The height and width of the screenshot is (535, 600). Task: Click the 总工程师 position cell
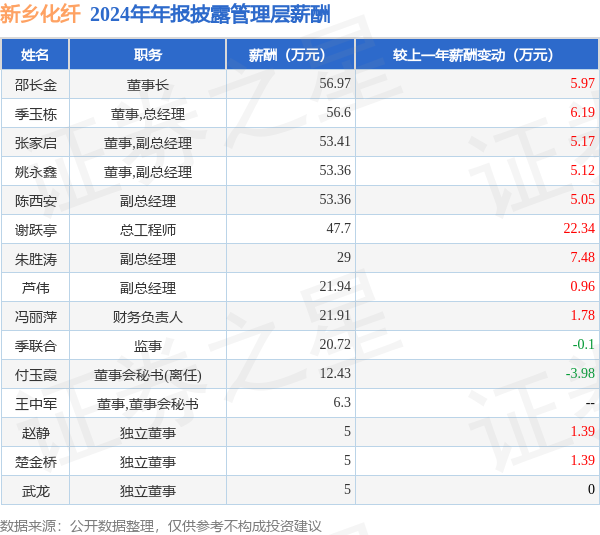click(x=148, y=230)
